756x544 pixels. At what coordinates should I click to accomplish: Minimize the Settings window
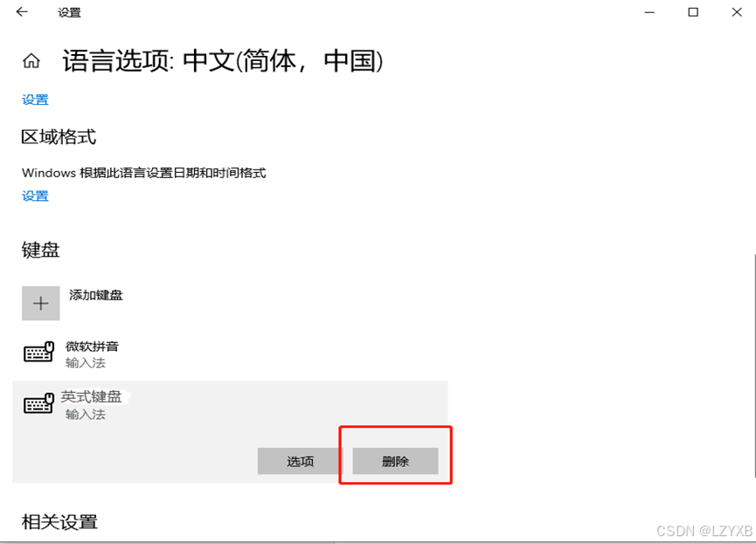[649, 12]
